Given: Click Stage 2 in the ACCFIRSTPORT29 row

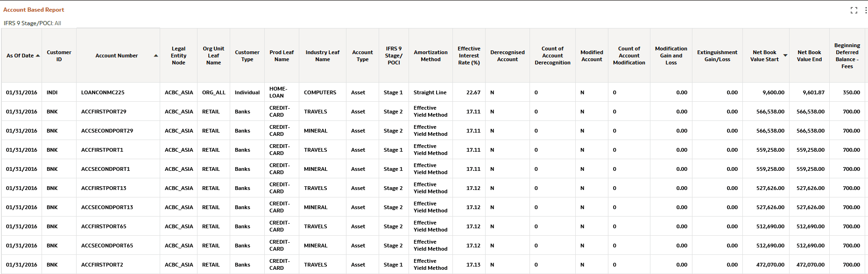Looking at the screenshot, I should click(393, 112).
